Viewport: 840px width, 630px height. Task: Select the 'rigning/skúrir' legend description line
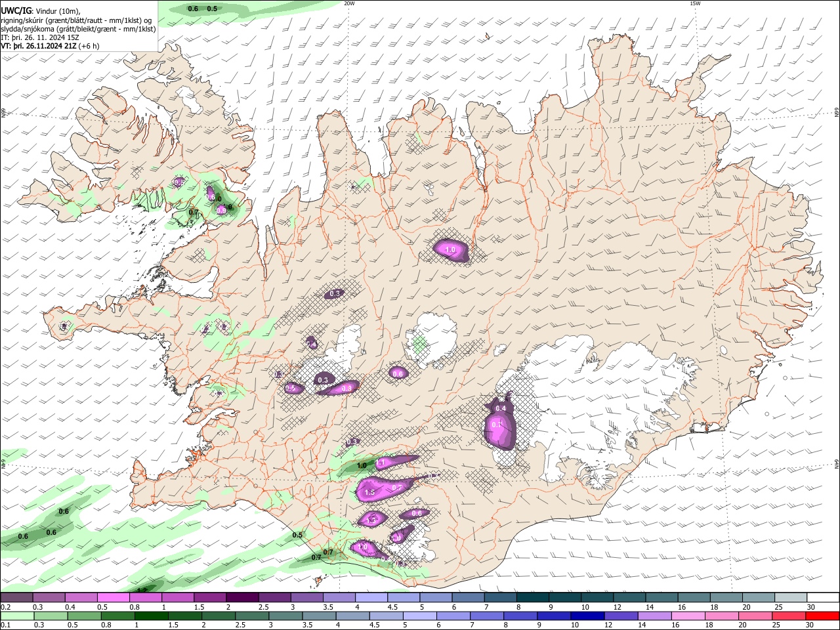76,20
